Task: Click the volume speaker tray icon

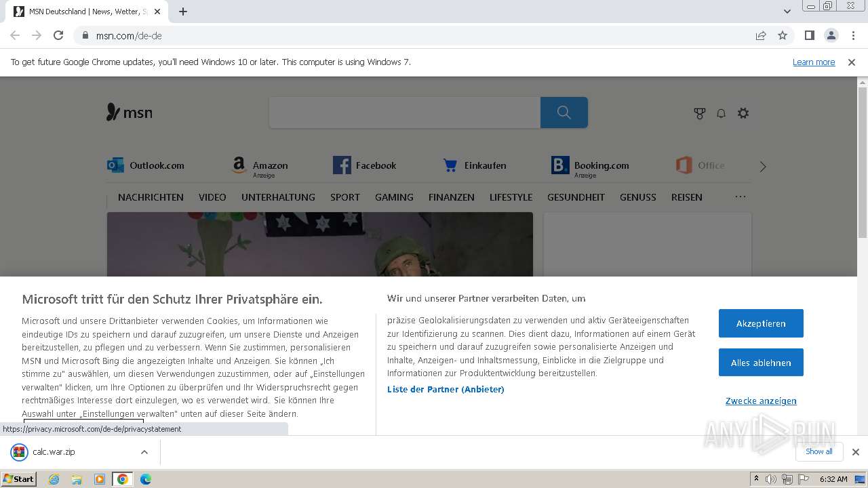Action: coord(771,479)
